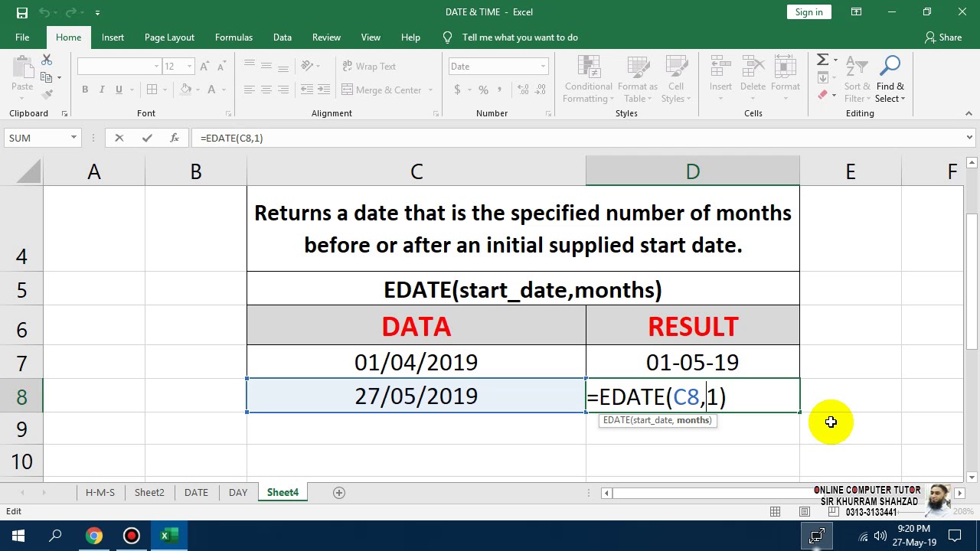Image resolution: width=980 pixels, height=551 pixels.
Task: Open the Review ribbon tab
Action: [x=326, y=37]
